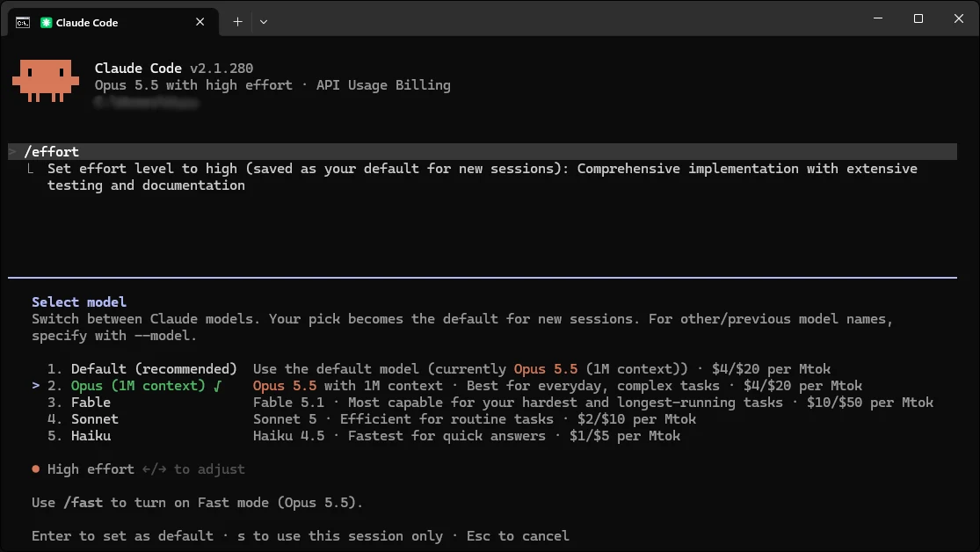
Task: Click 's to use this session only' hint
Action: (x=340, y=536)
